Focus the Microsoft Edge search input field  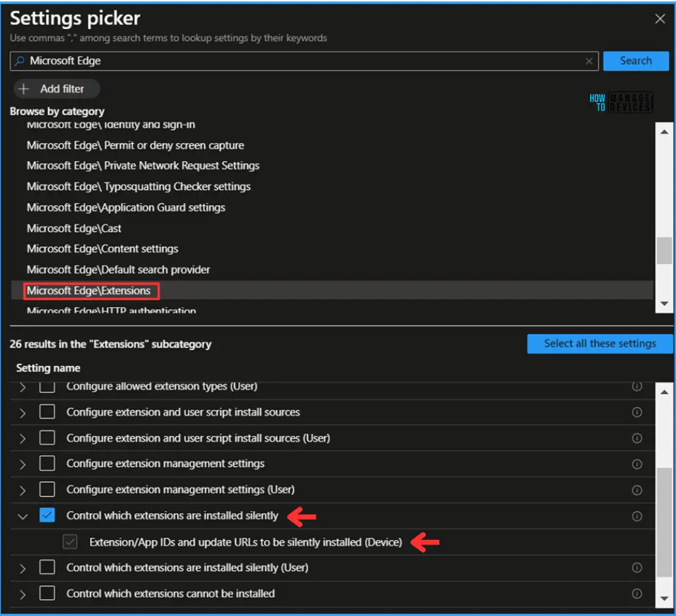click(304, 61)
